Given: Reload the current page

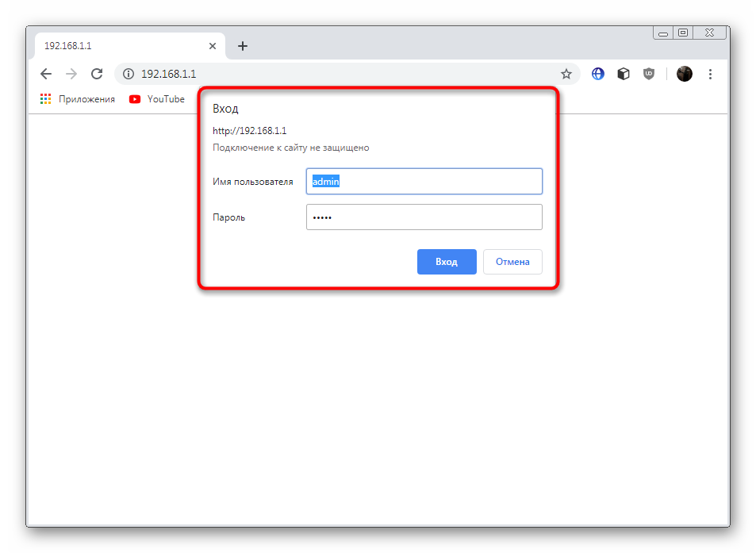Looking at the screenshot, I should 97,74.
